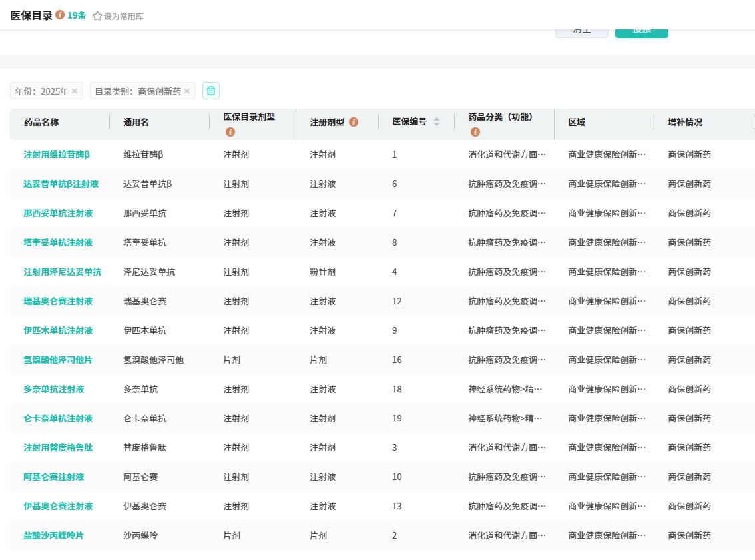Remove the 目录类别：商保创新药 filter tag
This screenshot has width=755, height=560.
pyautogui.click(x=187, y=91)
